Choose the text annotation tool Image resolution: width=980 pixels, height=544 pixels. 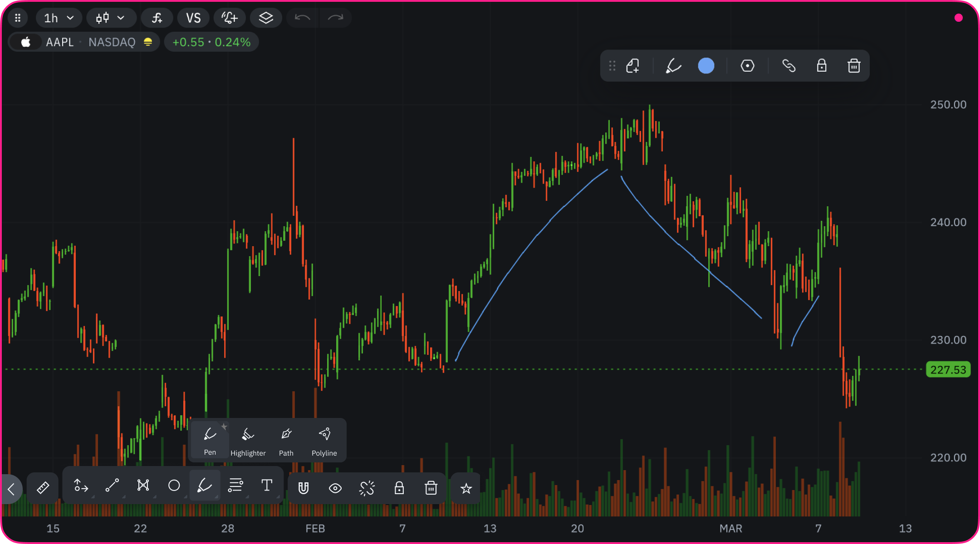tap(267, 486)
